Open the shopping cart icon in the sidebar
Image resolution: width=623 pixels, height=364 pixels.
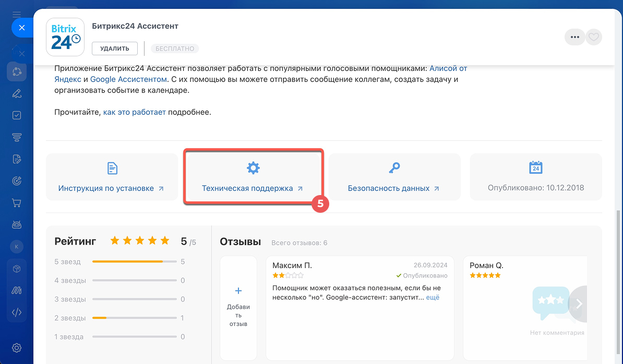tap(17, 203)
